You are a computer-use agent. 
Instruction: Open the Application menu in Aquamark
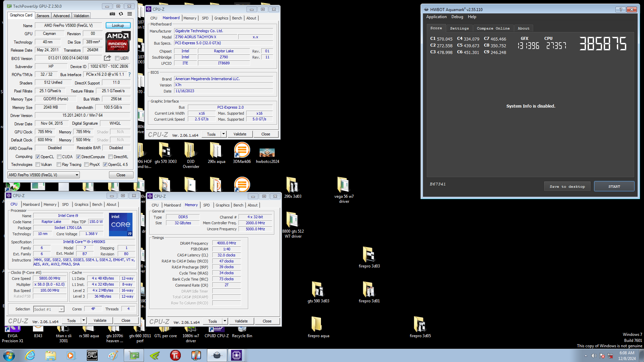click(436, 17)
